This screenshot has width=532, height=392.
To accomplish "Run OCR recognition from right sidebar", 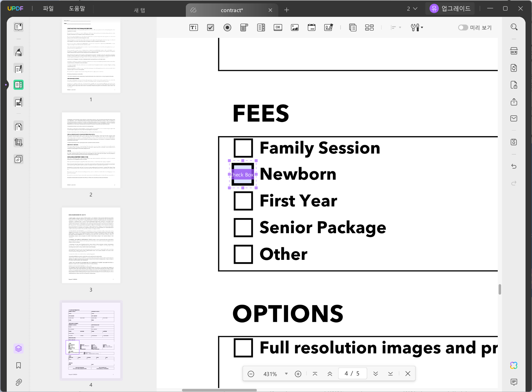I will (514, 51).
